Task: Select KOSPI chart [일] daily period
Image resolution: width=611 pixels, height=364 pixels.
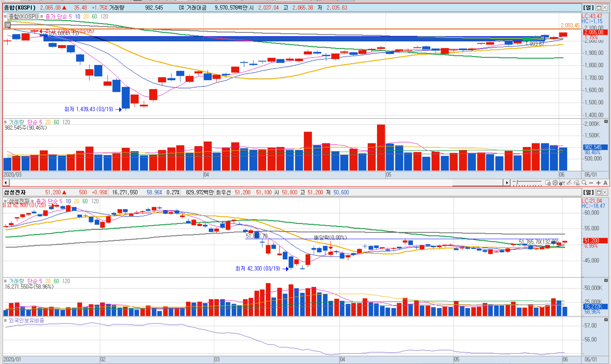Action: click(588, 8)
